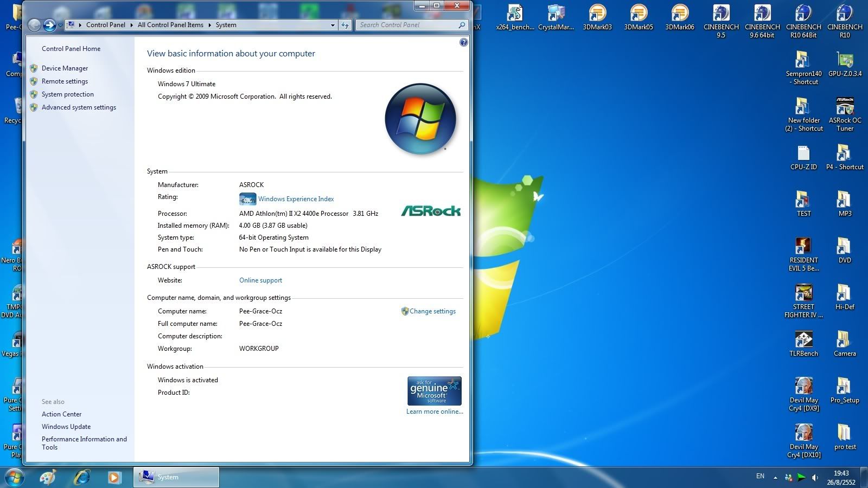The image size is (868, 488).
Task: Open the Pro_Setup folder icon
Action: (x=845, y=390)
